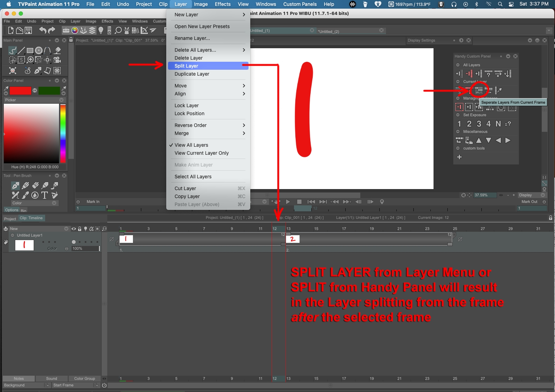555x392 pixels.
Task: Select Rename Layer... menu entry
Action: click(x=208, y=38)
